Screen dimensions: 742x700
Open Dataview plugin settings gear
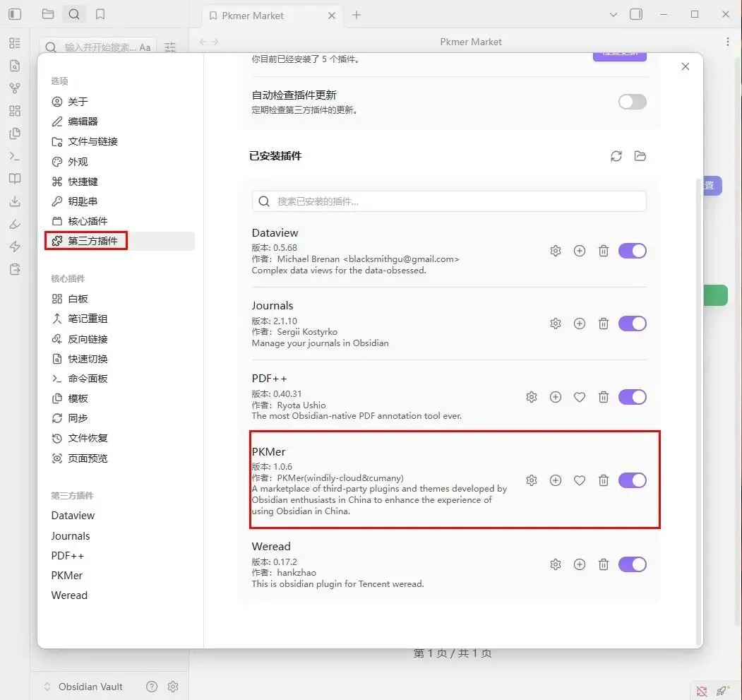(556, 251)
